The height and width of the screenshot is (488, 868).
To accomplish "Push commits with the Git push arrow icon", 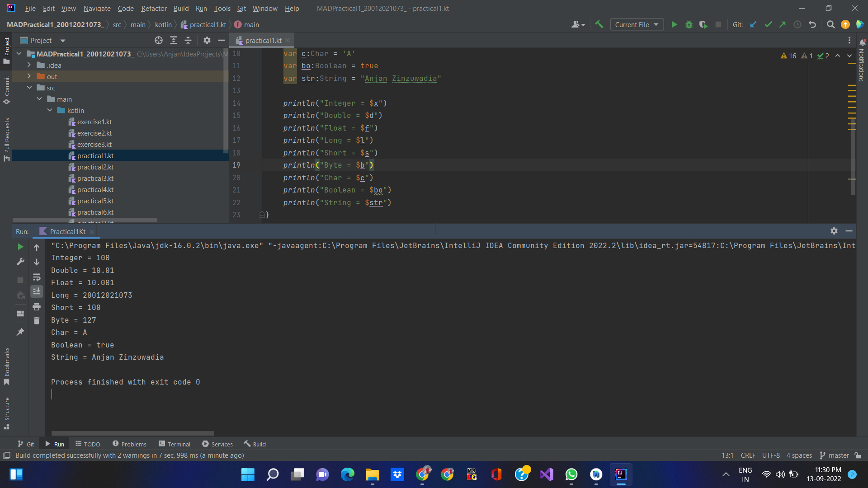I will click(x=783, y=24).
